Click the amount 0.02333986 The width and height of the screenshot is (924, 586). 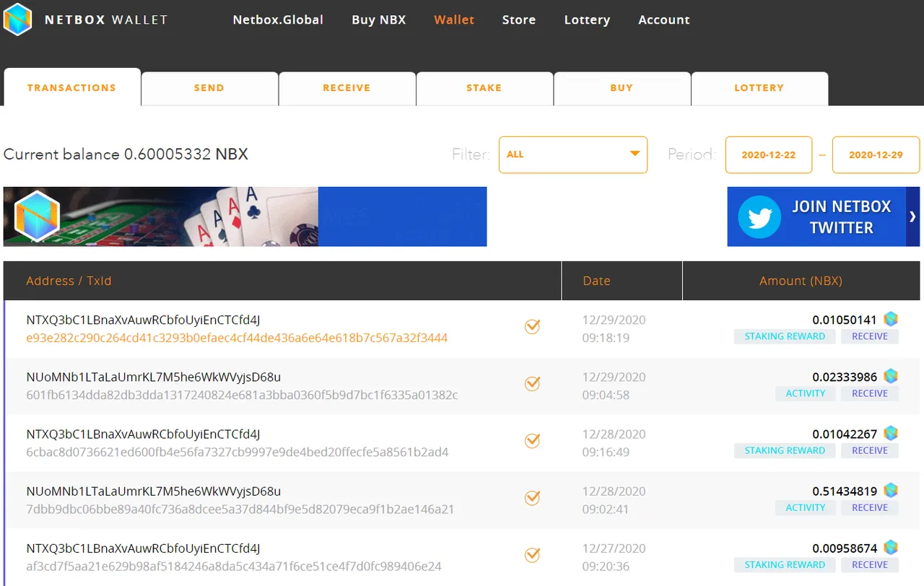[845, 377]
